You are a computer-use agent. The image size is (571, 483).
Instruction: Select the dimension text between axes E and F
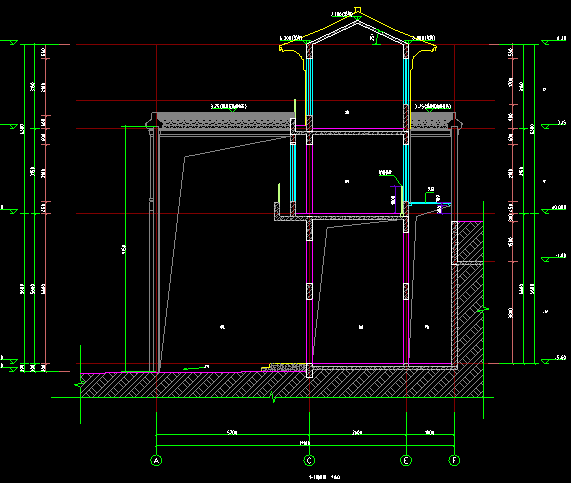(x=430, y=432)
